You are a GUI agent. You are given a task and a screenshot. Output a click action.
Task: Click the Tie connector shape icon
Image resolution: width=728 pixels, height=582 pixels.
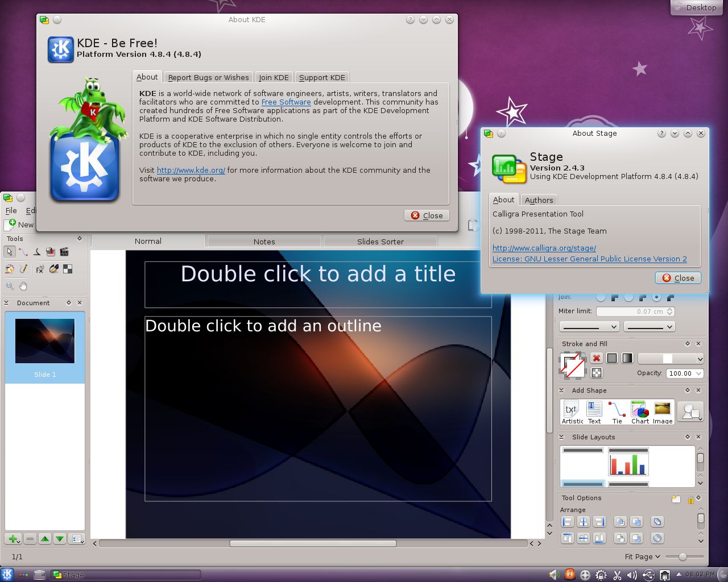click(x=617, y=412)
